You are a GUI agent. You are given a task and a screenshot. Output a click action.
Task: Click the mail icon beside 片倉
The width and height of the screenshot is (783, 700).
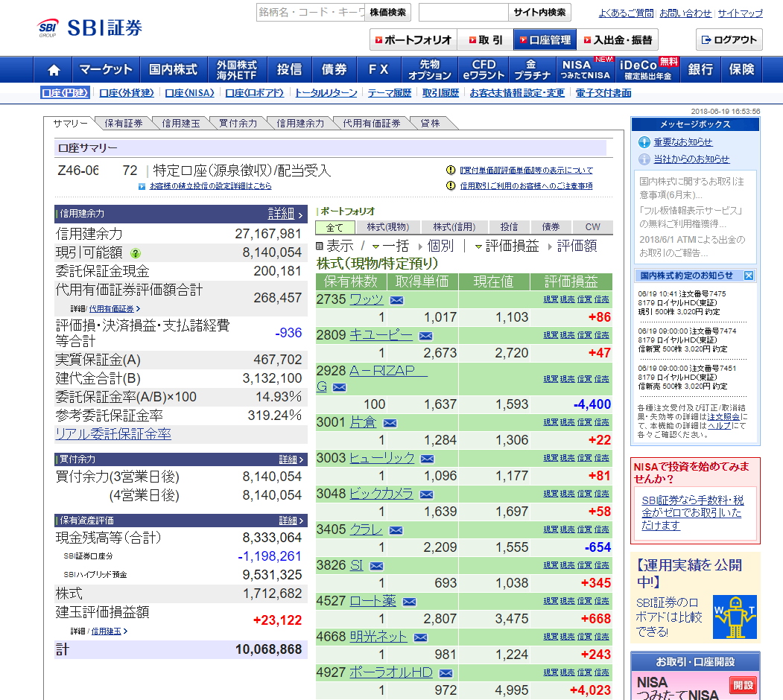pyautogui.click(x=390, y=423)
